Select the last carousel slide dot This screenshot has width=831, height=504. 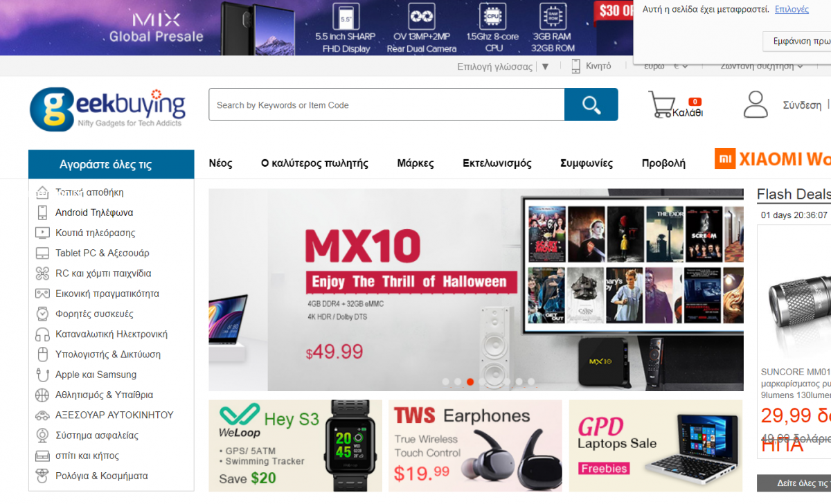(531, 381)
